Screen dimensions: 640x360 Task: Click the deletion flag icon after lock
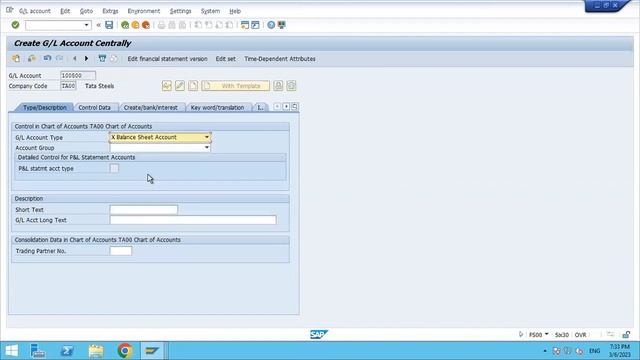(x=291, y=86)
